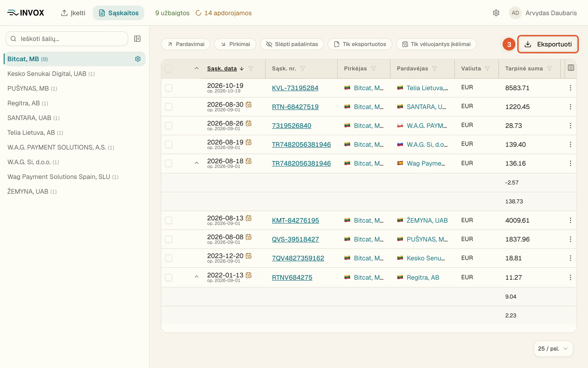This screenshot has width=588, height=368.
Task: Click late-upload icon on 2026-08-13 row
Action: tap(249, 218)
